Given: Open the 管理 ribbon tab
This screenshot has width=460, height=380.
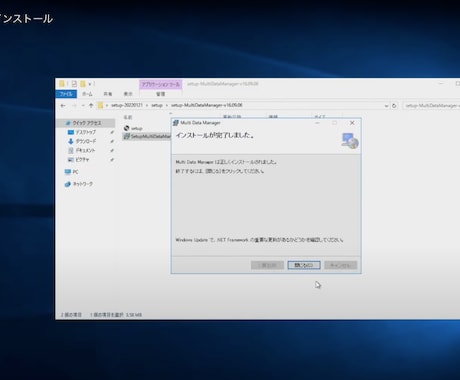Looking at the screenshot, I should (x=160, y=94).
